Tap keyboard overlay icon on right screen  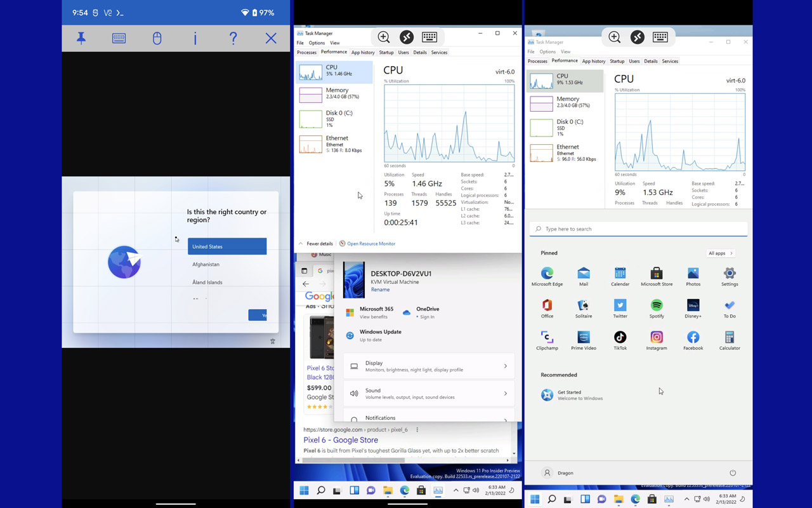(660, 37)
